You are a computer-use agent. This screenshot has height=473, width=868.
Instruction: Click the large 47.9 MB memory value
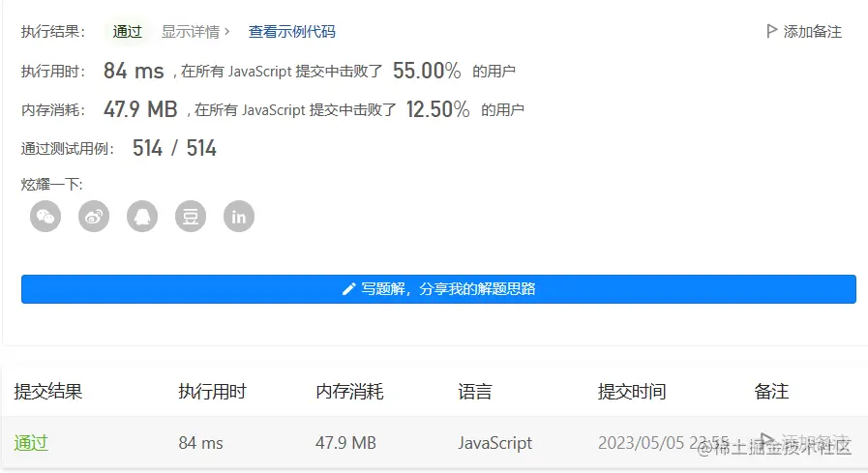pyautogui.click(x=140, y=109)
